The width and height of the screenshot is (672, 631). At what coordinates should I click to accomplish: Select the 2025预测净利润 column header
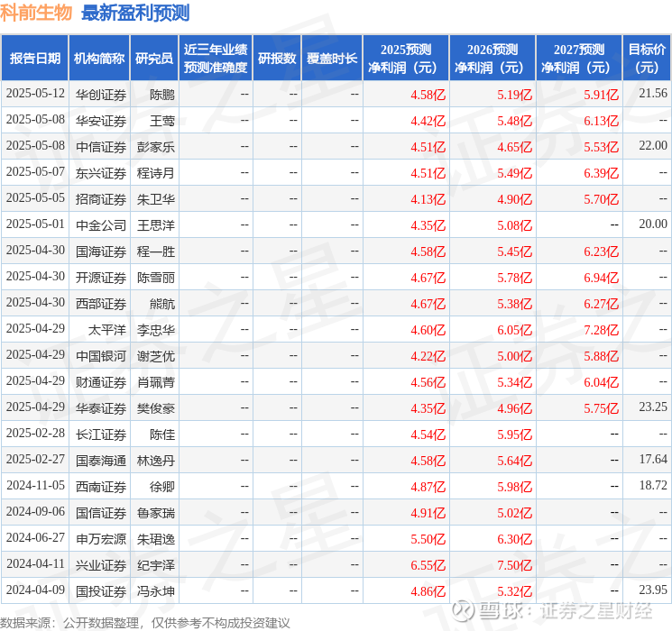406,58
